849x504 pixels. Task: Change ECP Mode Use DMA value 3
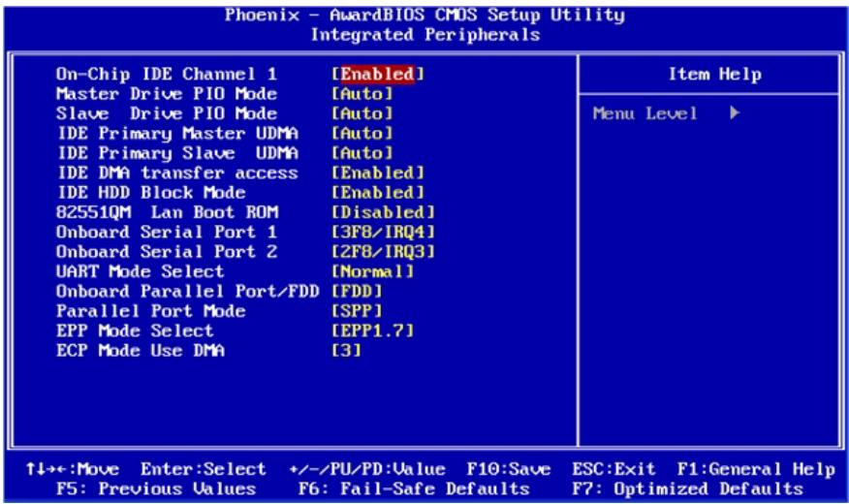pyautogui.click(x=347, y=351)
